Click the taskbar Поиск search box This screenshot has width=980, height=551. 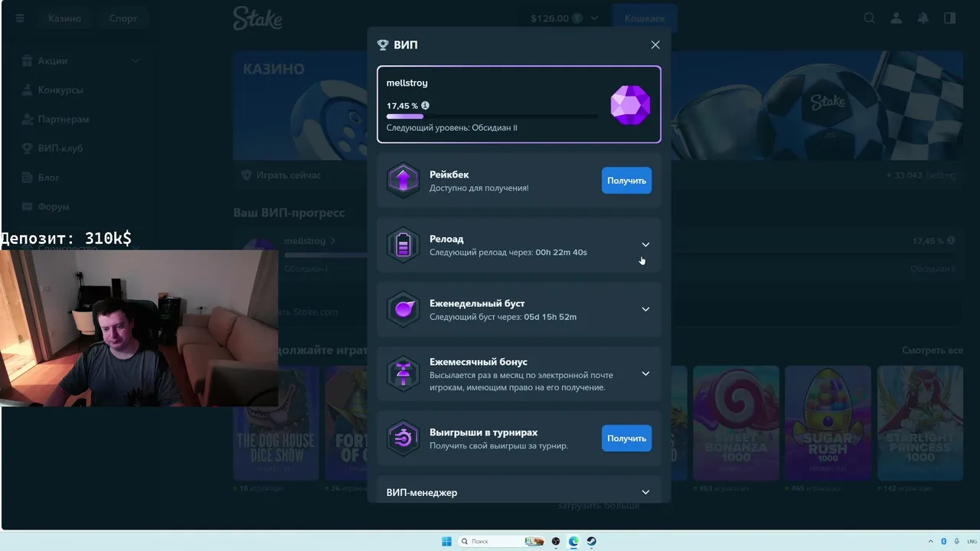pos(501,541)
